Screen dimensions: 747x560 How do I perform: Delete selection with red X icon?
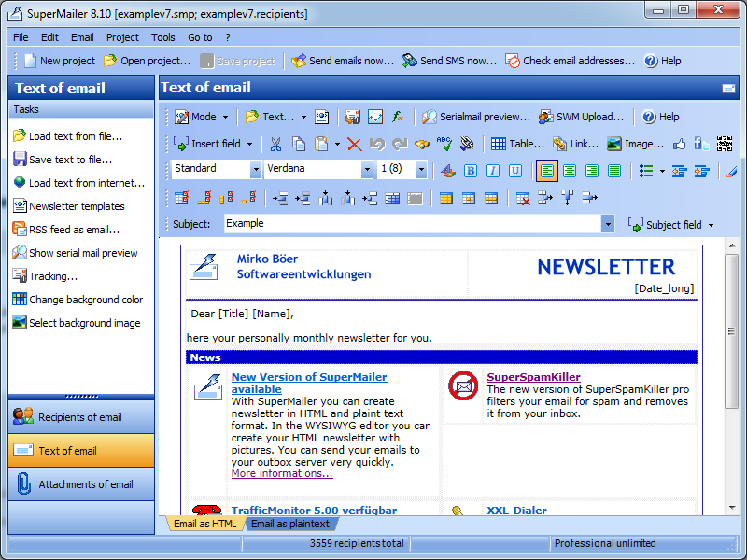355,144
